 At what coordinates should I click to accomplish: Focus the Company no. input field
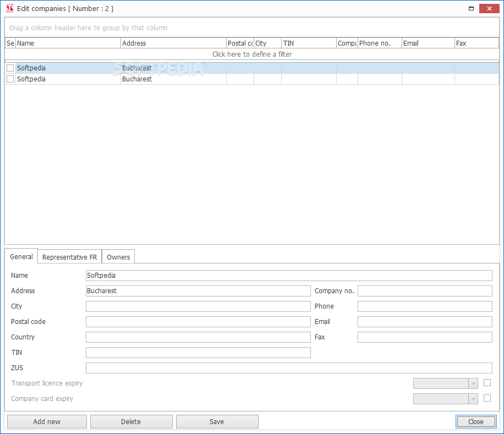point(425,291)
